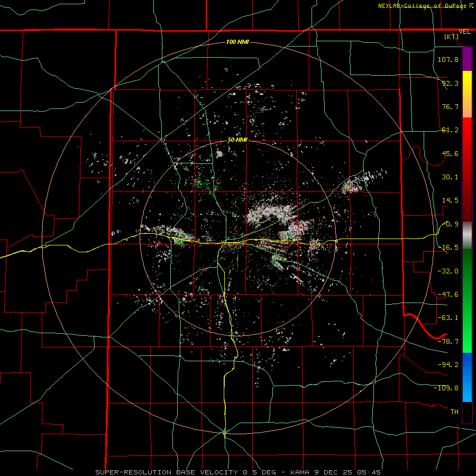Click the 100 NMI range ring label
Viewport: 476px width, 476px height.
237,42
